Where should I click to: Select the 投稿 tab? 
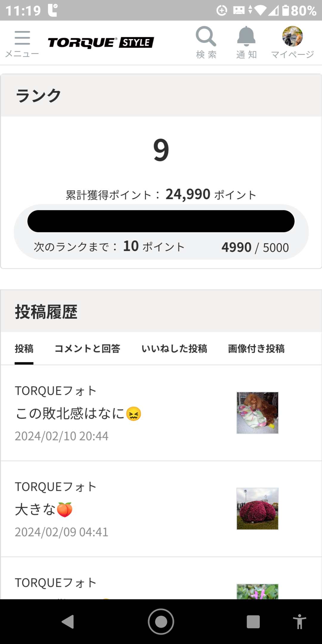(x=24, y=349)
